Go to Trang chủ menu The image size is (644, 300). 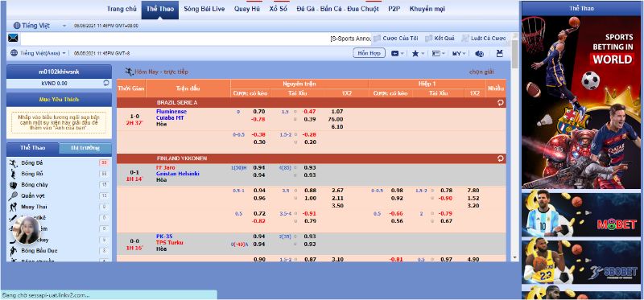(122, 9)
